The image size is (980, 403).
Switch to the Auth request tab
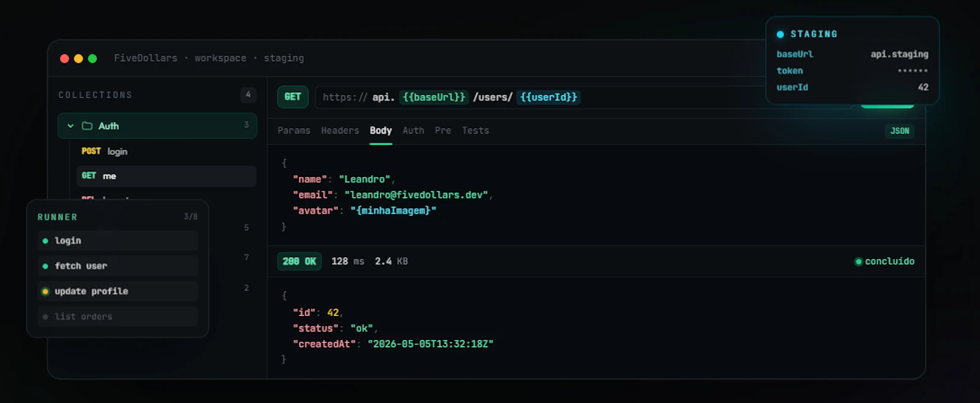(413, 130)
